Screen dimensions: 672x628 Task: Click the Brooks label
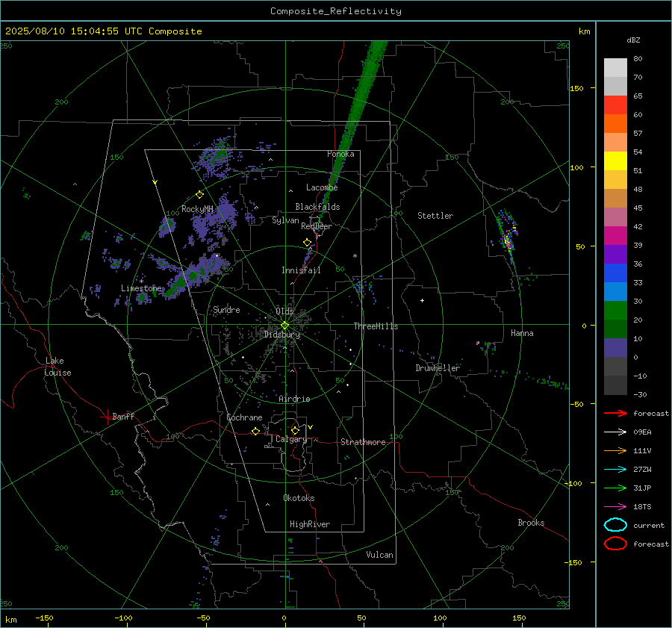tap(531, 523)
